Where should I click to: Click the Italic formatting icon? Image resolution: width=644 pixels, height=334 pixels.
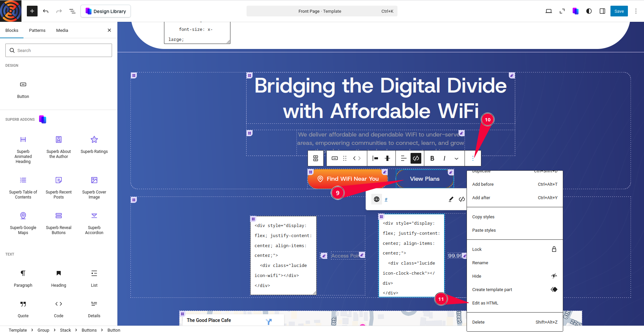[444, 158]
